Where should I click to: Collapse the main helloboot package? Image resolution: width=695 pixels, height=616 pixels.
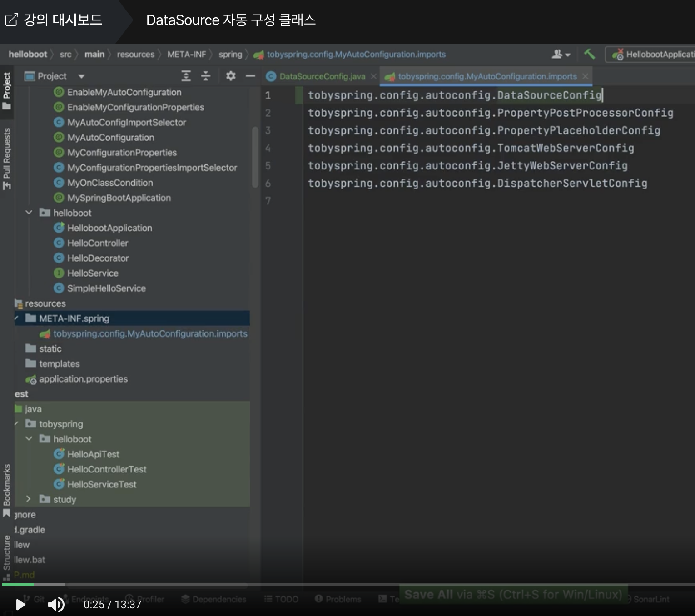[29, 212]
